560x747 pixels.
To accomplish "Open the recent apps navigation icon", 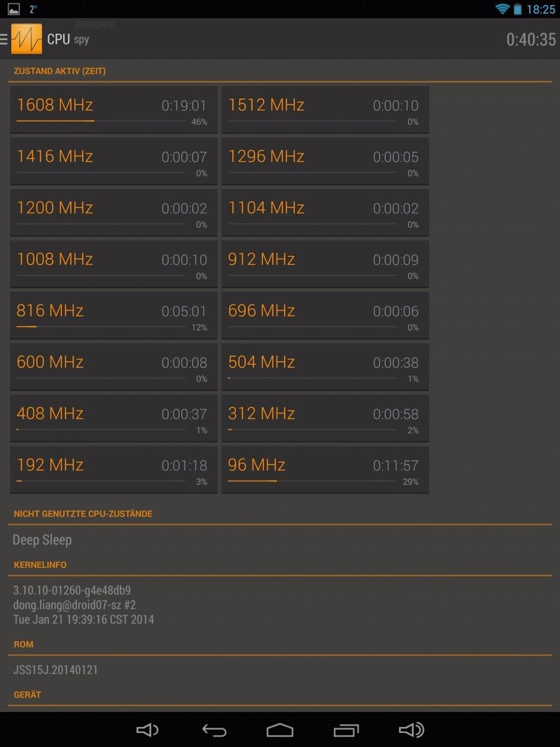I will click(x=346, y=730).
